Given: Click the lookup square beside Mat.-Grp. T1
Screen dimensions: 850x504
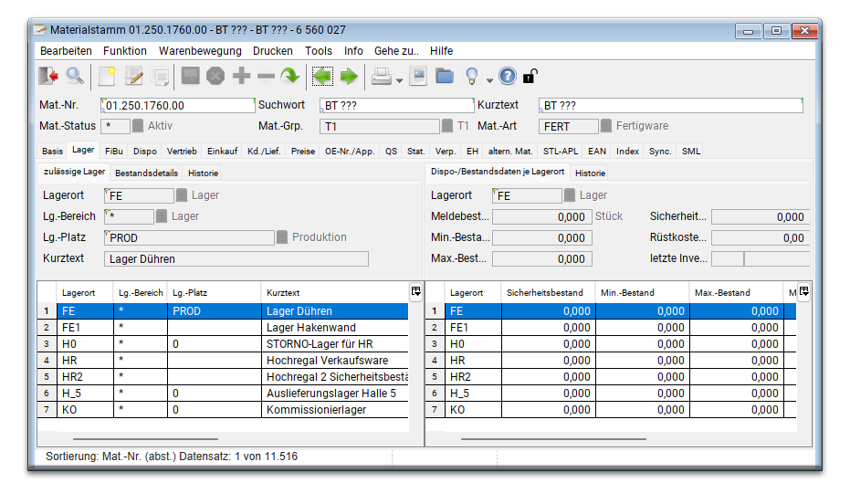Looking at the screenshot, I should click(447, 126).
